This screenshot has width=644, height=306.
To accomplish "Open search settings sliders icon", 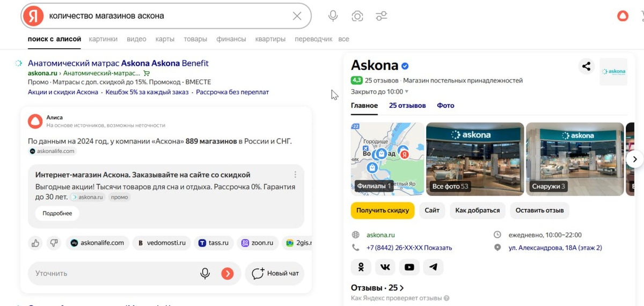I will click(x=382, y=16).
